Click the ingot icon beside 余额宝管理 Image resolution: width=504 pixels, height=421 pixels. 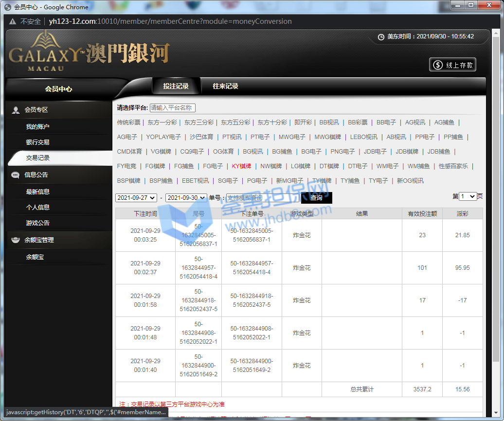click(16, 240)
